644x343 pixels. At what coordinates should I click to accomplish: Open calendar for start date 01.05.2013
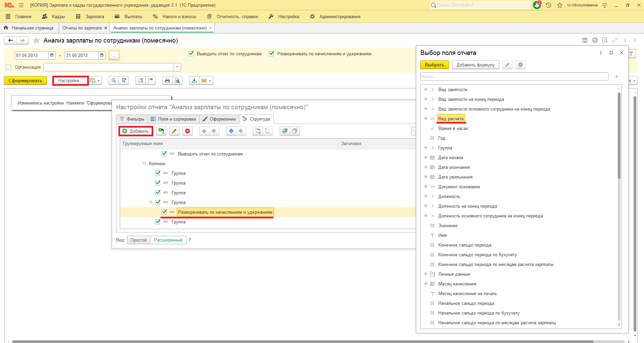tap(52, 55)
